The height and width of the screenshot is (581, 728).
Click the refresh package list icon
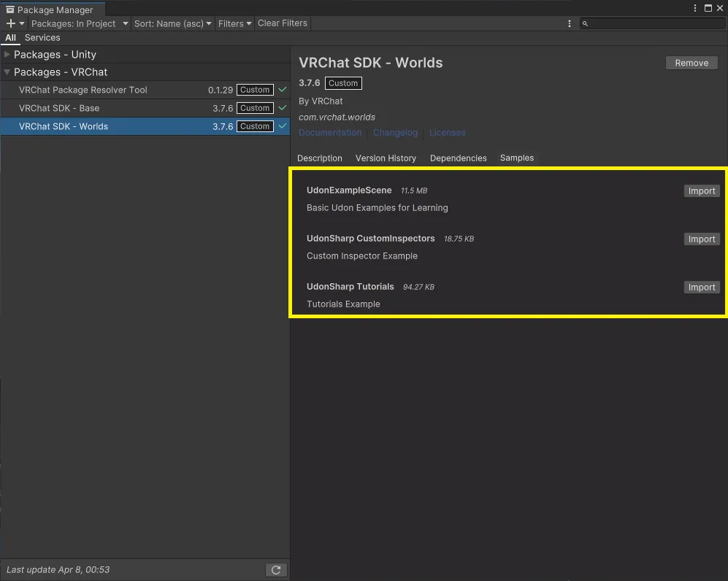pyautogui.click(x=276, y=570)
